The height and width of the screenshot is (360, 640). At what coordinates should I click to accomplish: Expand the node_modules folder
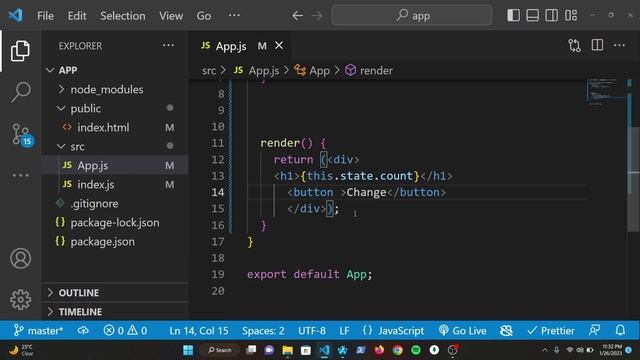[115, 89]
